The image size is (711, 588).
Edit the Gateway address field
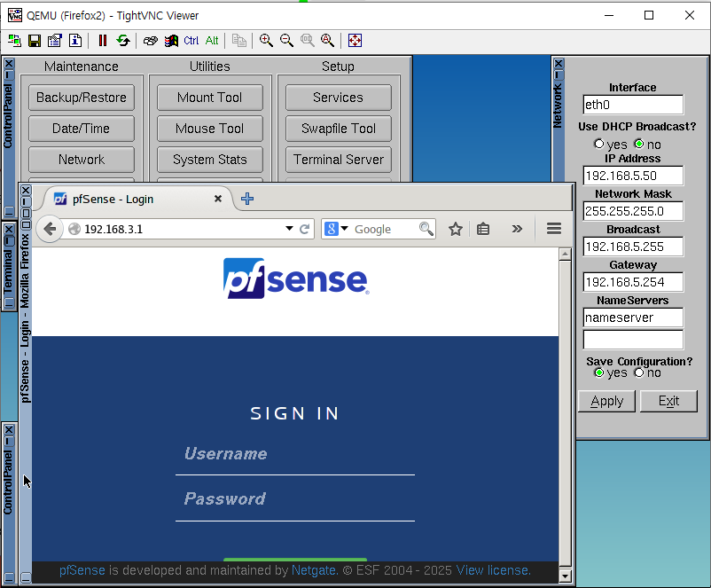click(633, 282)
